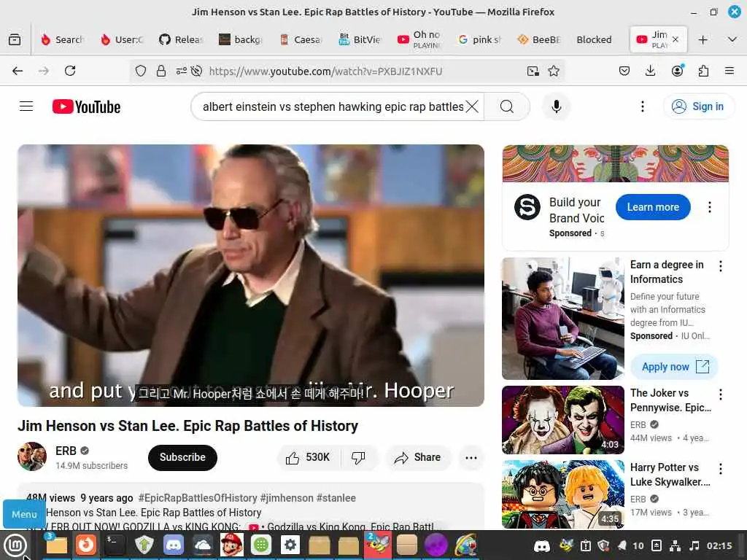Open Discord from the taskbar
This screenshot has height=560, width=747.
174,545
